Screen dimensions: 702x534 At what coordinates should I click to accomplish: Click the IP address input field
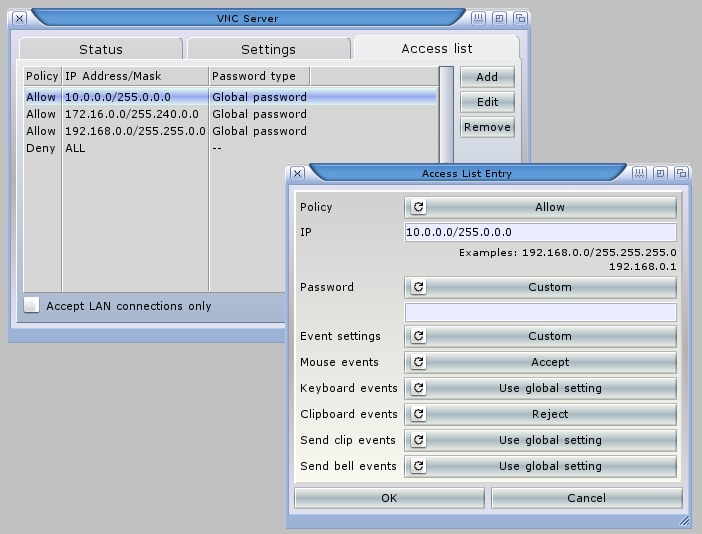pyautogui.click(x=540, y=232)
